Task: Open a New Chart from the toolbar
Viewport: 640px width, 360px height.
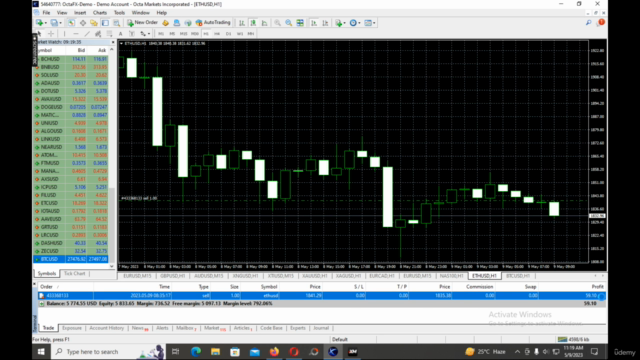Action: tap(39, 23)
